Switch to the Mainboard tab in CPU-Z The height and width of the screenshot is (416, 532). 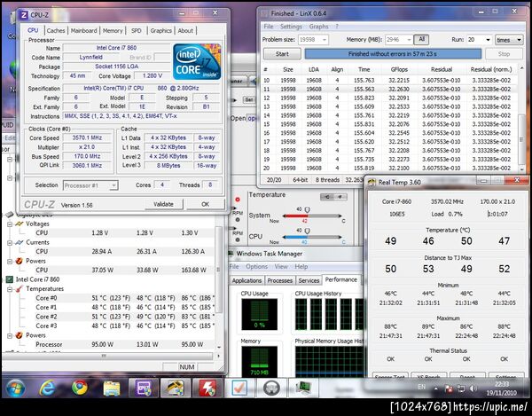click(84, 30)
